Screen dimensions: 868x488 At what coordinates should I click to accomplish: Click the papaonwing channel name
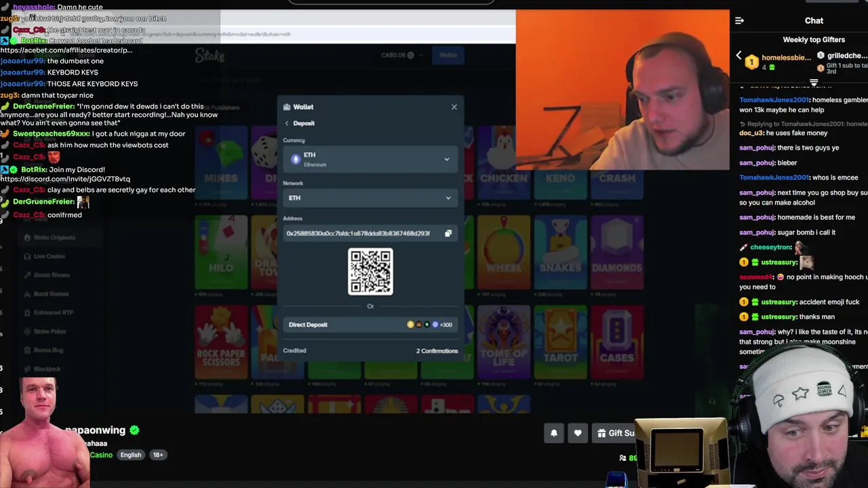click(95, 430)
